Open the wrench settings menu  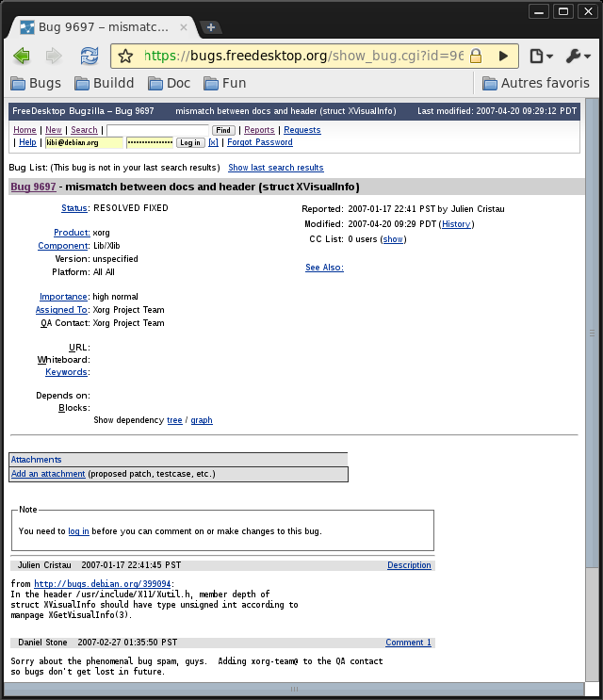pyautogui.click(x=578, y=56)
